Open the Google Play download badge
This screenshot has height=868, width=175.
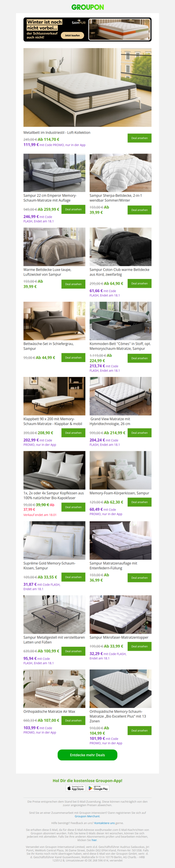[x=98, y=788]
